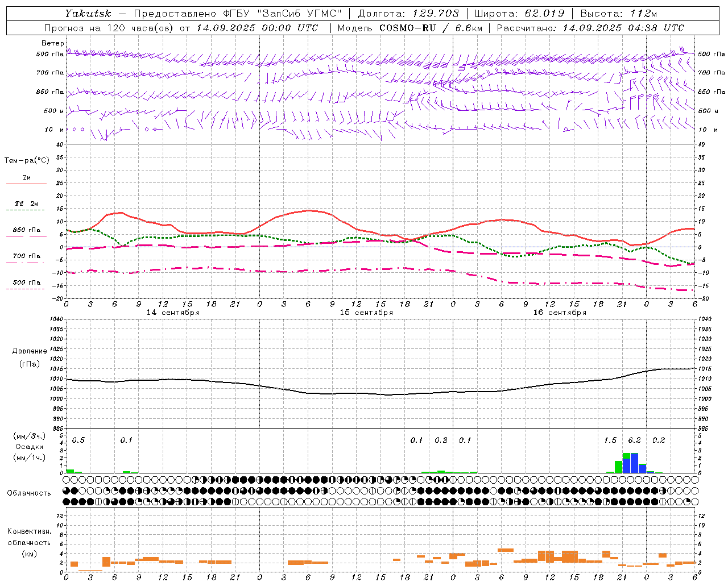The image size is (728, 582).
Task: Click the 850 гПа temperature legend entry
Action: tap(27, 230)
